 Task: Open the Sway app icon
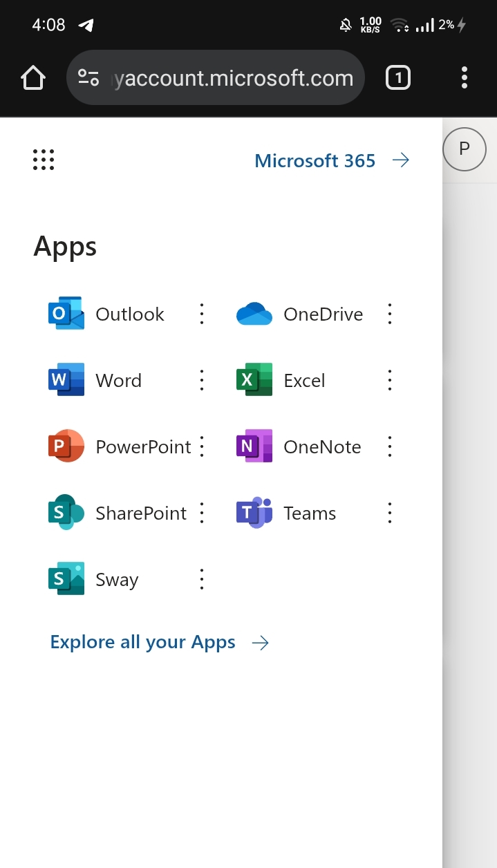66,579
